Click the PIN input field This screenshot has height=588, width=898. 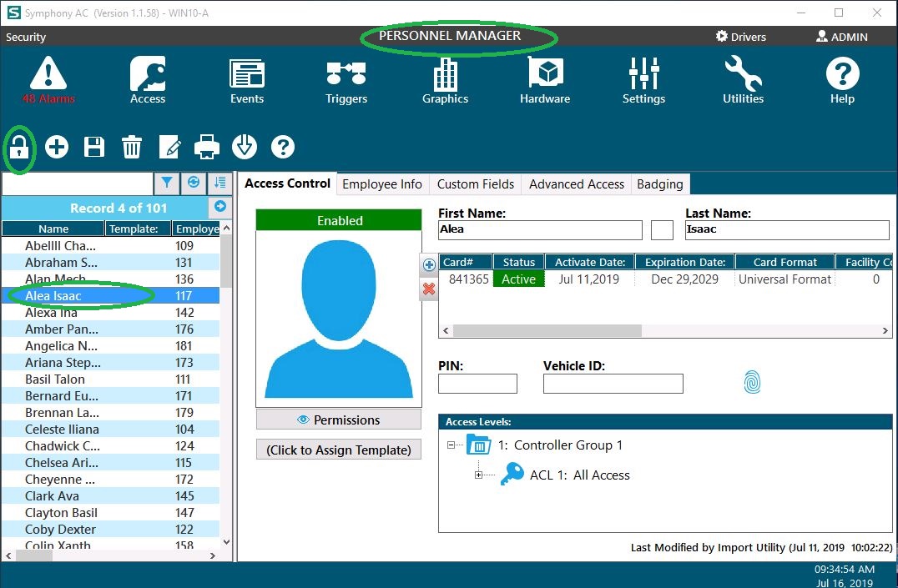tap(477, 383)
